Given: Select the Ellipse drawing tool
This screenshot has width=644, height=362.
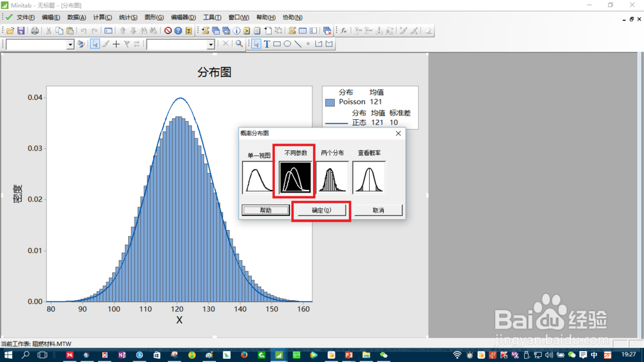Looking at the screenshot, I should tap(287, 44).
